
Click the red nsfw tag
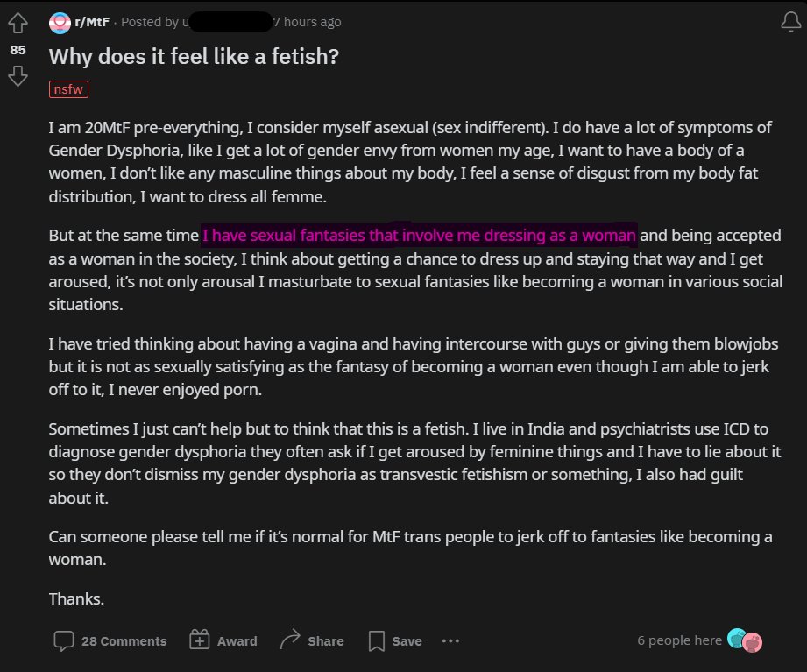[x=69, y=89]
